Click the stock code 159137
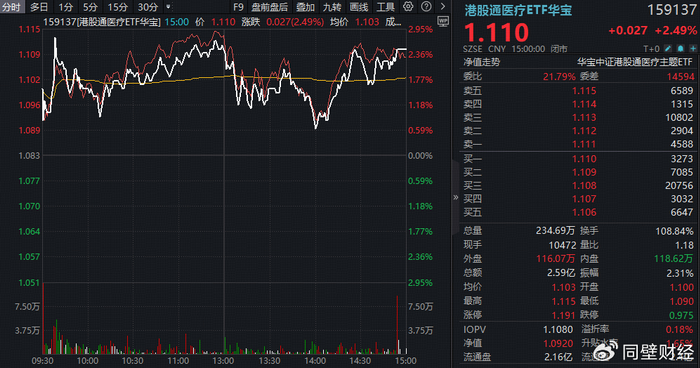700x368 pixels. [671, 10]
